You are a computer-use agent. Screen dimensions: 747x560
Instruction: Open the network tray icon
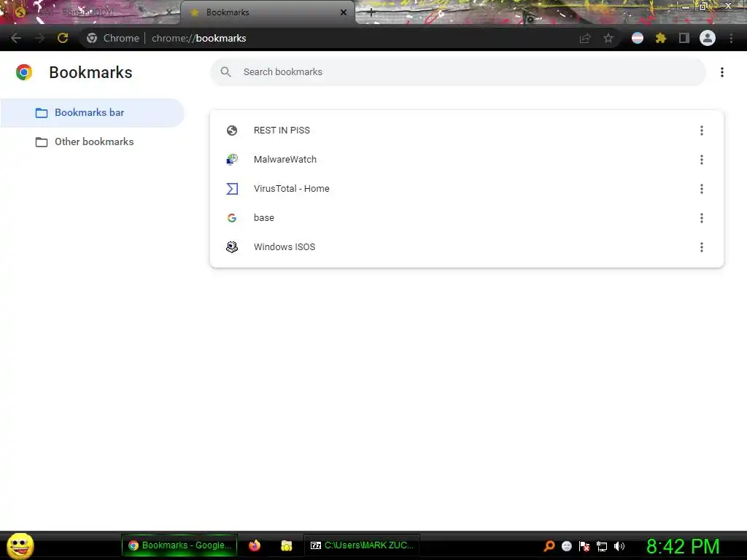602,547
